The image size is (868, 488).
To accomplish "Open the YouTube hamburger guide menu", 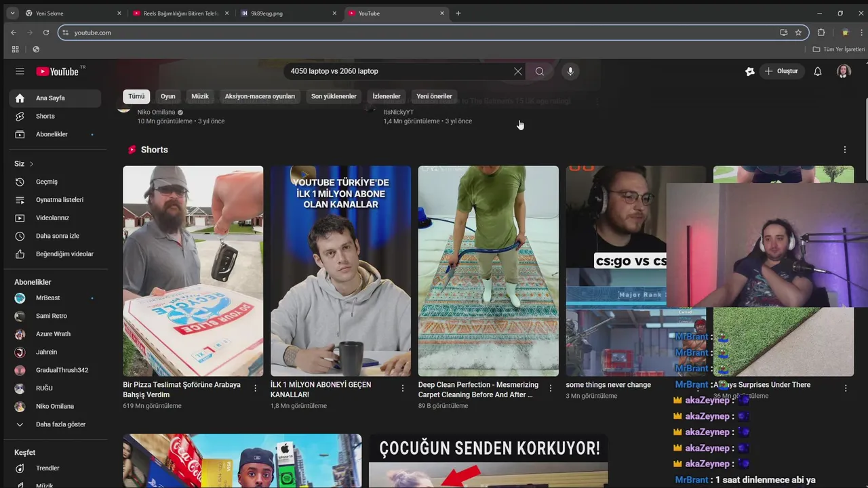I will (x=20, y=71).
